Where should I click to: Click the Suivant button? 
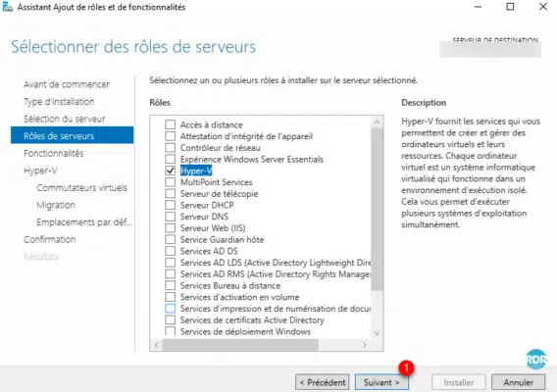tap(381, 382)
